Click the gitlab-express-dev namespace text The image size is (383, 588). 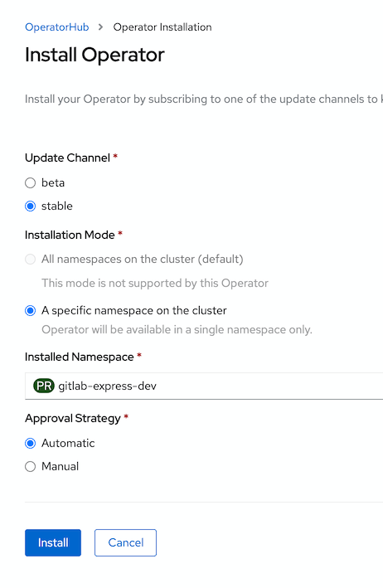coord(107,386)
